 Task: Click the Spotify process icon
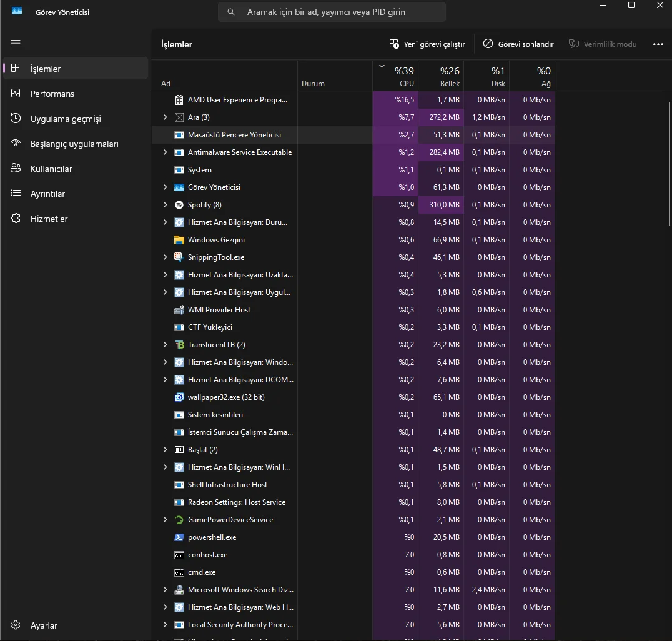click(179, 205)
